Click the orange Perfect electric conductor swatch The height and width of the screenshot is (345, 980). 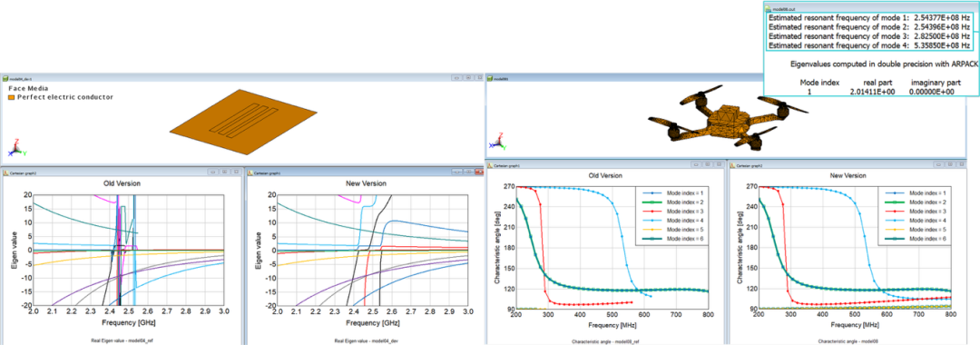click(11, 97)
